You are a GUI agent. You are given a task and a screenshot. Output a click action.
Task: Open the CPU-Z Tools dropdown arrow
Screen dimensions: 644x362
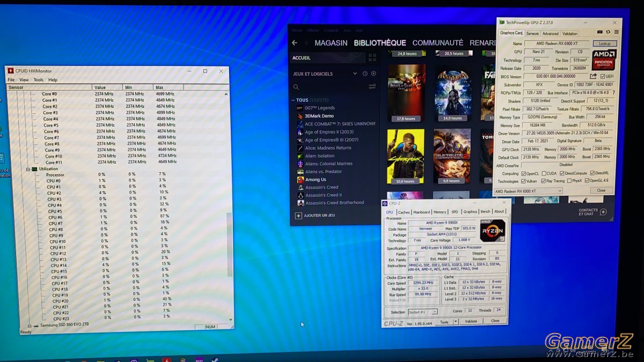click(x=456, y=322)
